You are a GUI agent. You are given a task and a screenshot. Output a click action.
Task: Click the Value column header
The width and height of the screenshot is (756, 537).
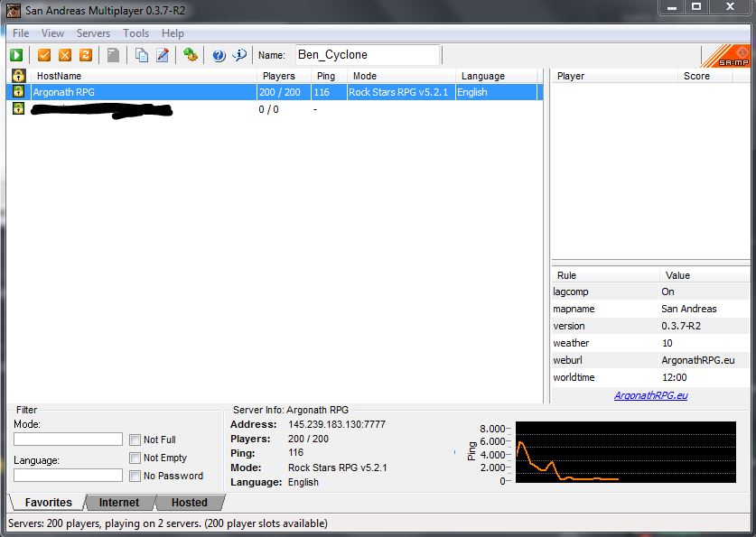tap(705, 275)
